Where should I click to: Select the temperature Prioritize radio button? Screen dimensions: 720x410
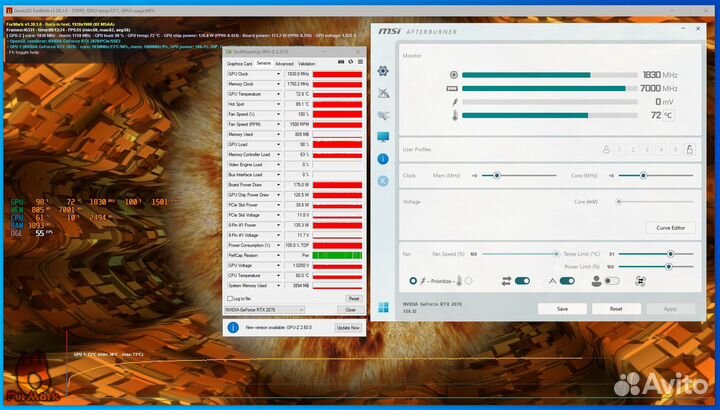[468, 281]
